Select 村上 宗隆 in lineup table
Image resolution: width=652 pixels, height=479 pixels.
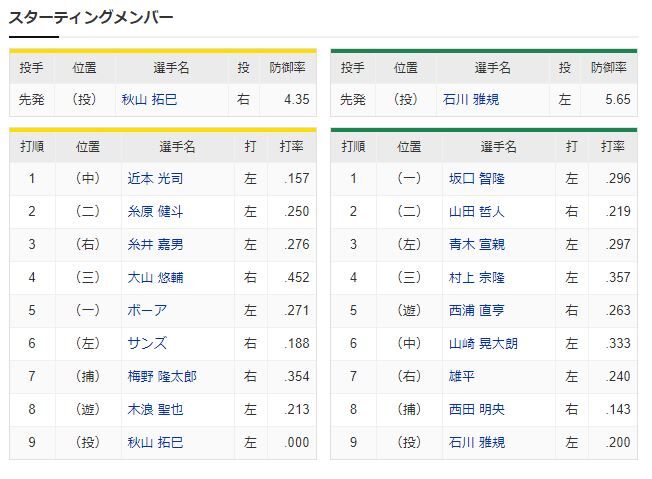point(477,277)
